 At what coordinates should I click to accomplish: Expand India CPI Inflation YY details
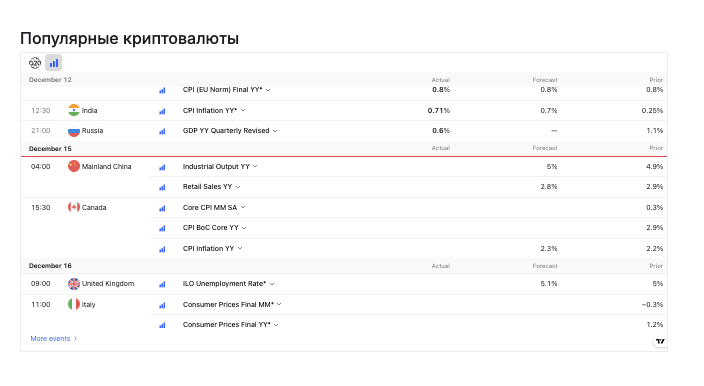point(243,110)
